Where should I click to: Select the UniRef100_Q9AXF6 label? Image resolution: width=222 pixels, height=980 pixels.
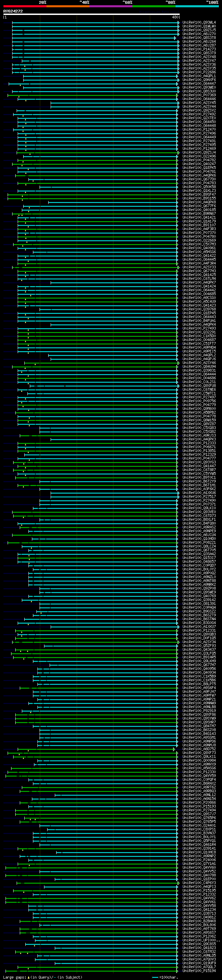coord(199,80)
